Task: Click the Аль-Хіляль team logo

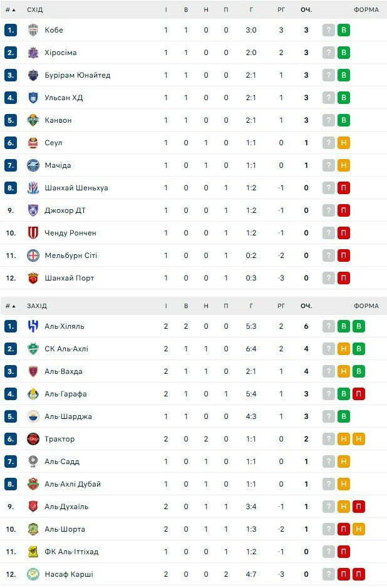Action: click(33, 326)
